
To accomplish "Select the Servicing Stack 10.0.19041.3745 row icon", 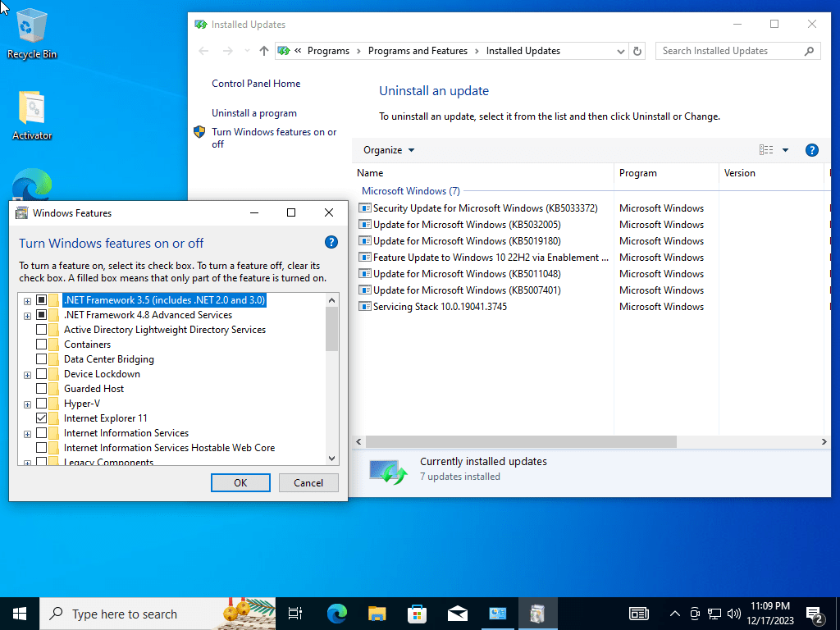I will pos(365,307).
